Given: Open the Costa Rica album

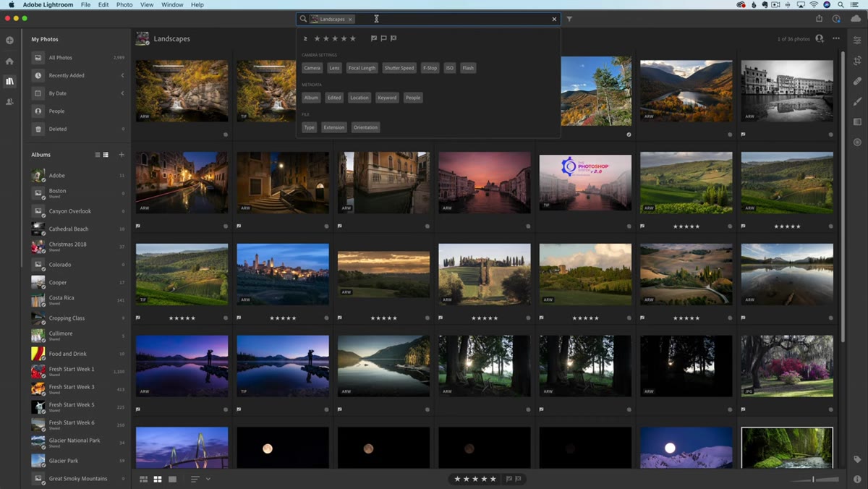Looking at the screenshot, I should [78, 299].
